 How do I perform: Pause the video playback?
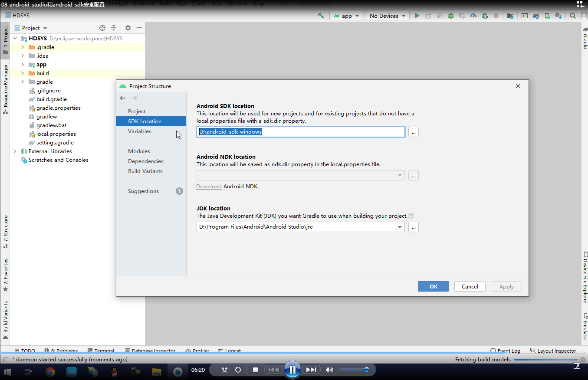click(292, 370)
